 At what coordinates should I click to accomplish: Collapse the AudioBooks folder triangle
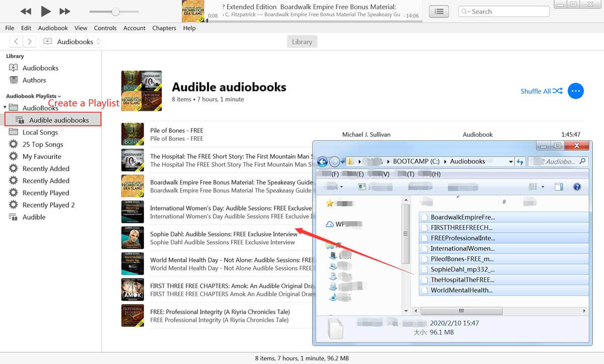tap(5, 108)
